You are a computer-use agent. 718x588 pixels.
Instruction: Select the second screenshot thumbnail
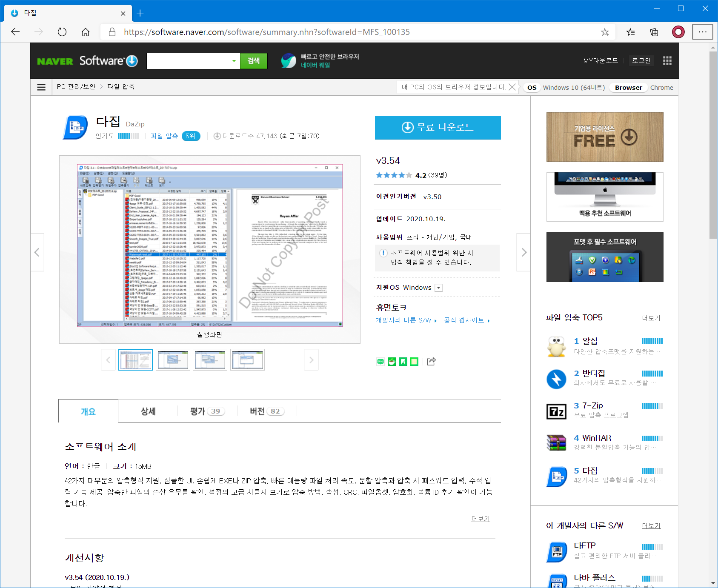click(x=173, y=360)
